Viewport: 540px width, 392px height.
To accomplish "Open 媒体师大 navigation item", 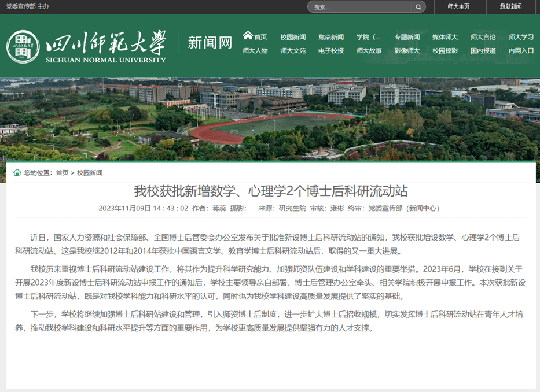I will point(445,38).
